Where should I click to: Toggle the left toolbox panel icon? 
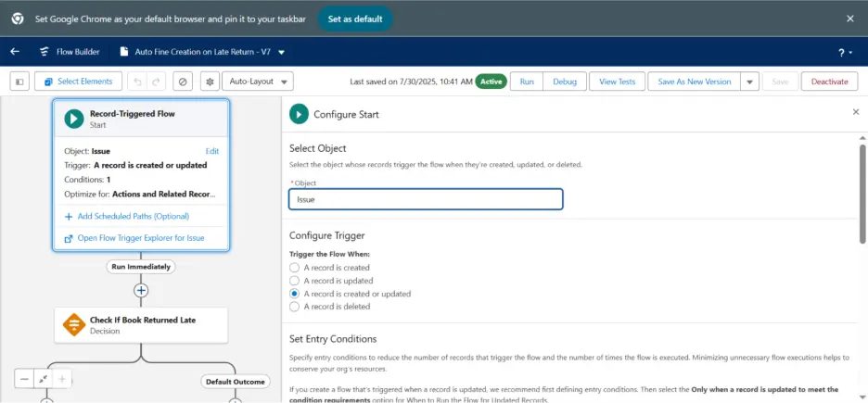19,82
